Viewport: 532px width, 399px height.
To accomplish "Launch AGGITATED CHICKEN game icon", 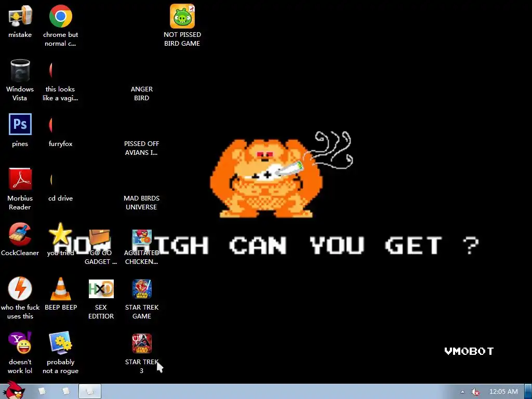I will point(142,237).
